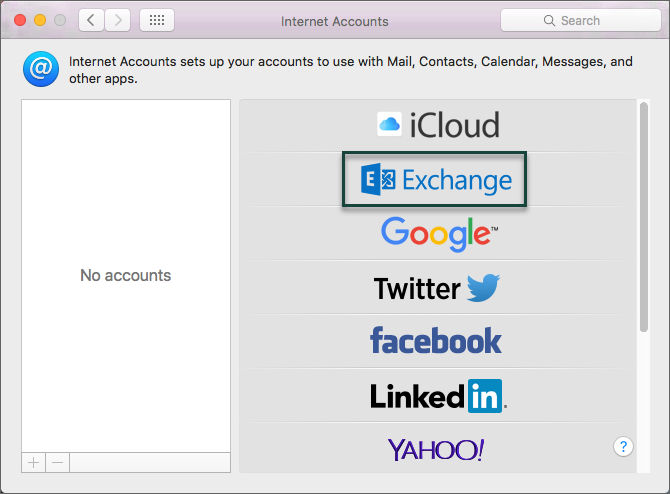The image size is (670, 494).
Task: Go back with the left chevron button
Action: [x=91, y=20]
